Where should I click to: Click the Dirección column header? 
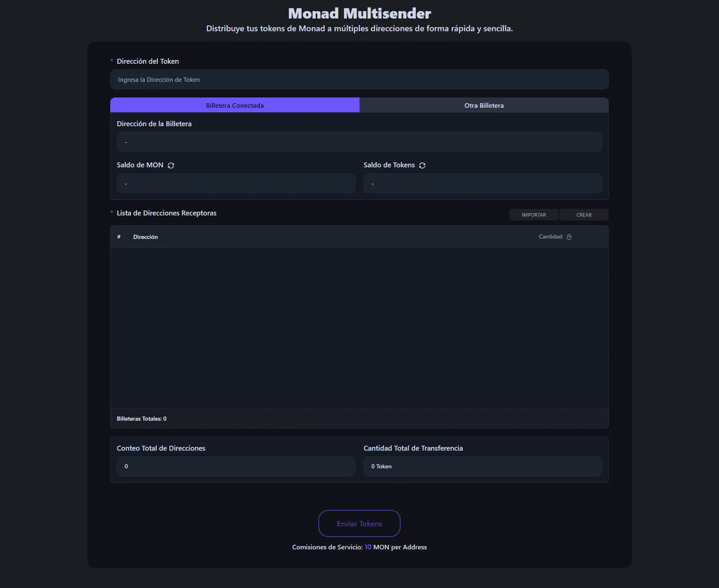pos(145,237)
